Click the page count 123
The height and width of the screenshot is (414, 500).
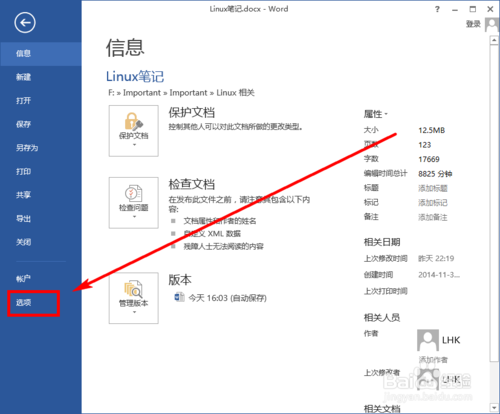point(424,145)
